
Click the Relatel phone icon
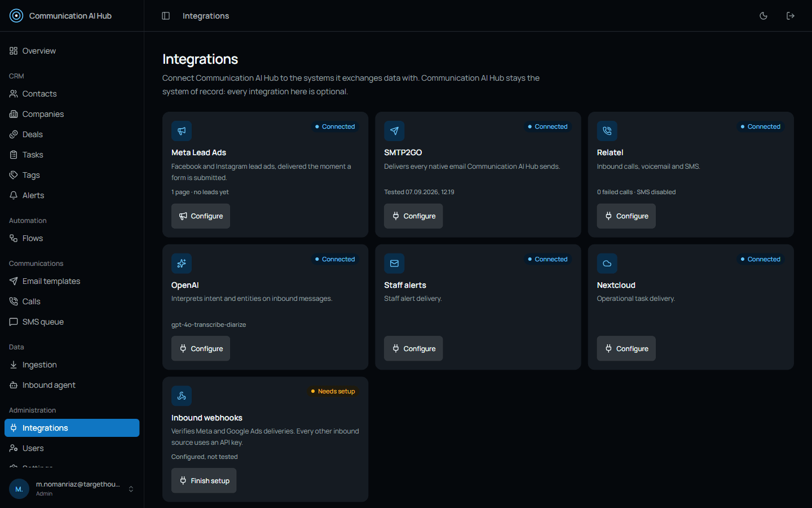coord(607,131)
